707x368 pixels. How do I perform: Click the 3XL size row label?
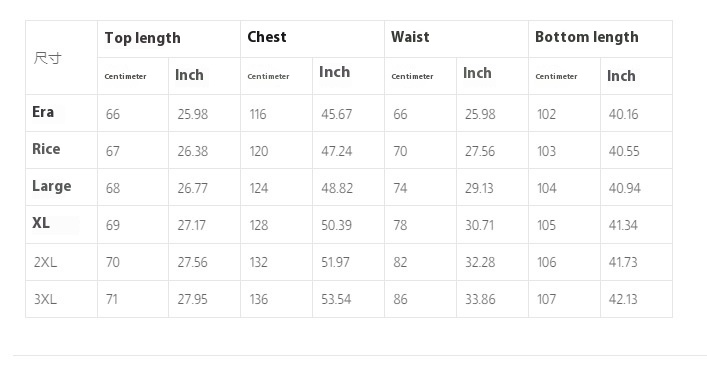click(45, 299)
